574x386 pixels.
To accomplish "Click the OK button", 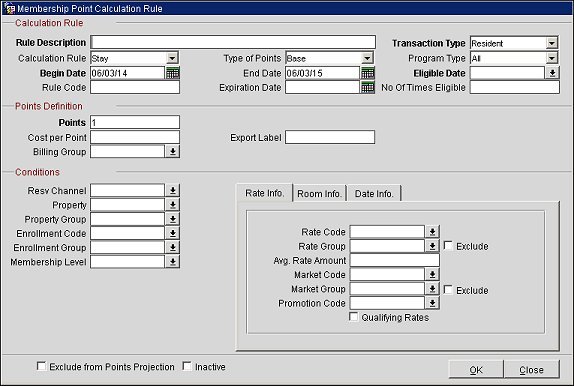I will [476, 370].
